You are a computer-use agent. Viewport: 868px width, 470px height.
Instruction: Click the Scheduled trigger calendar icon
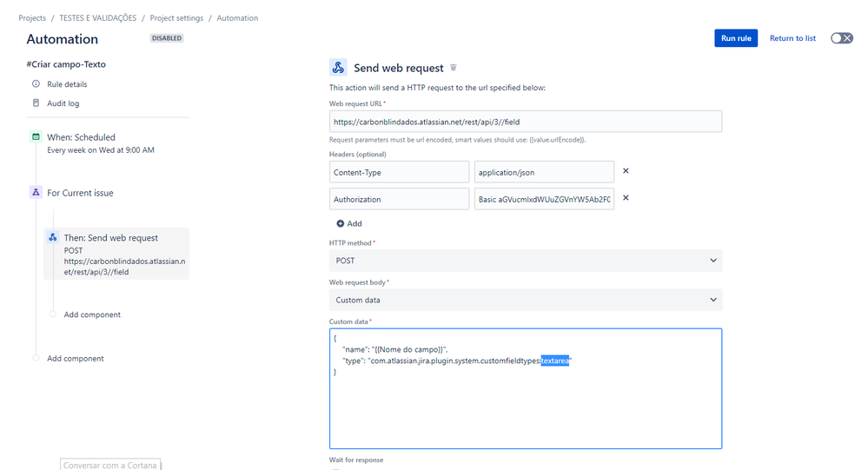[36, 136]
